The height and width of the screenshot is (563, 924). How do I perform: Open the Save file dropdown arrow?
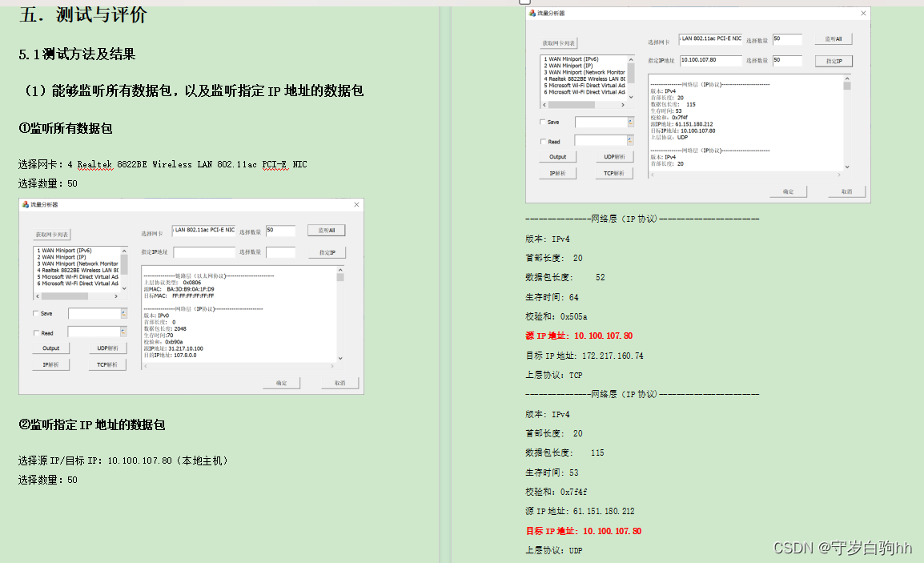[x=630, y=123]
